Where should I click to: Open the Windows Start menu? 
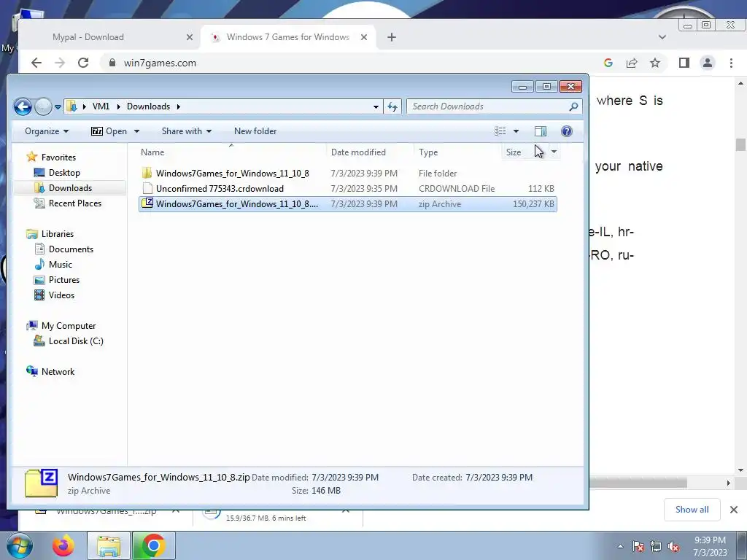(x=19, y=545)
